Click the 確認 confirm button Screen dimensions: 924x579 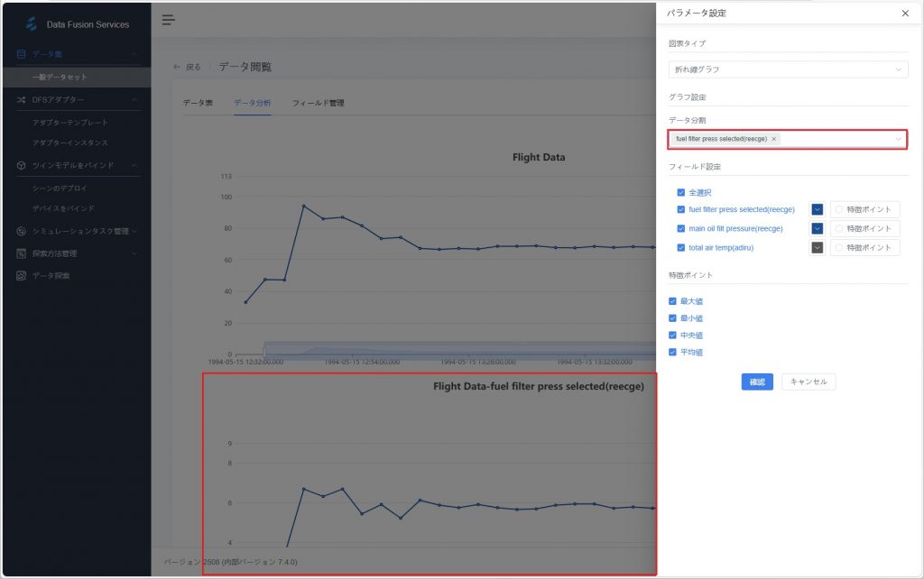pos(757,382)
